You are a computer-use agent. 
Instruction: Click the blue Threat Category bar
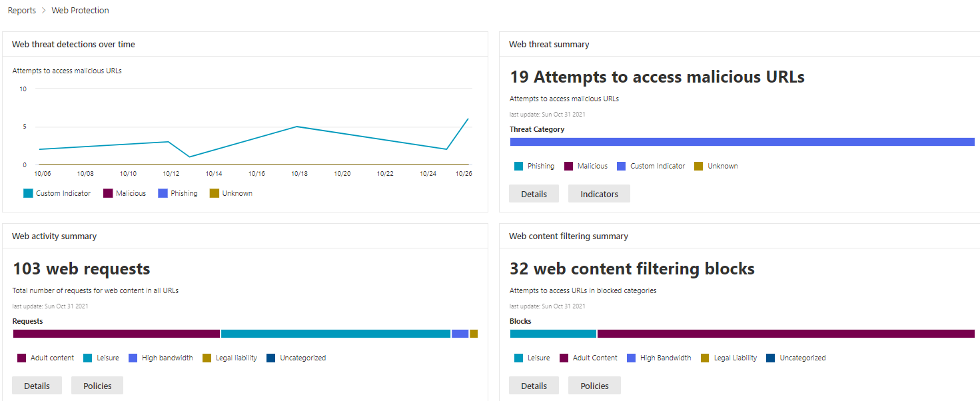point(741,141)
